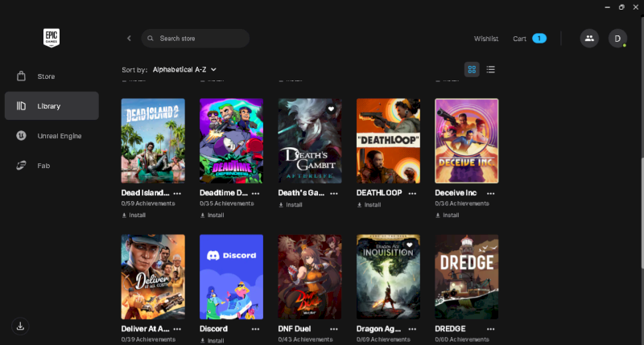Click the Fab logo icon
Screen dimensions: 644x345
click(x=21, y=166)
